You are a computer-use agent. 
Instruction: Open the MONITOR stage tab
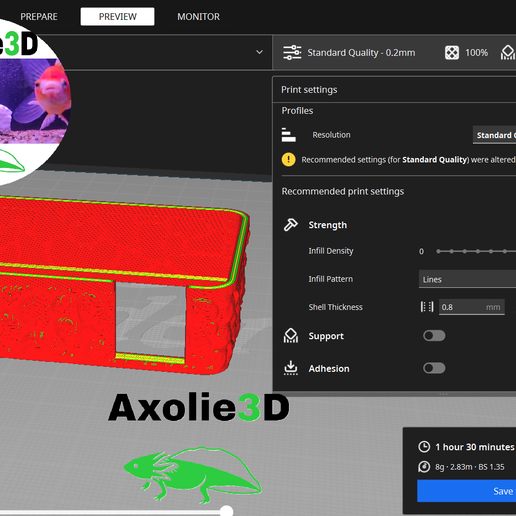pos(198,17)
